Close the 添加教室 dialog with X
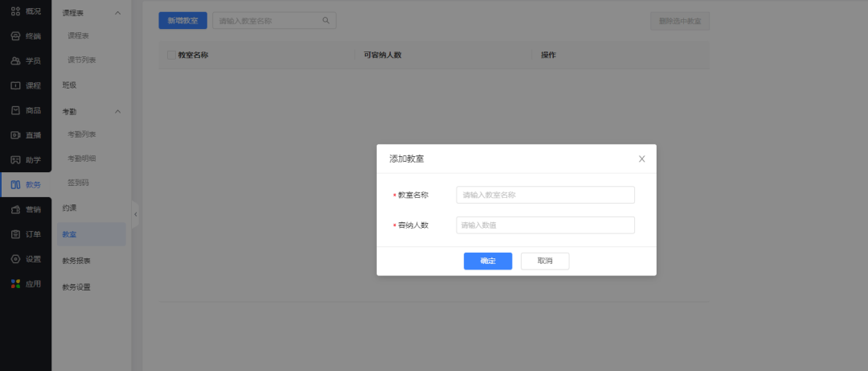Image resolution: width=868 pixels, height=371 pixels. pyautogui.click(x=641, y=159)
